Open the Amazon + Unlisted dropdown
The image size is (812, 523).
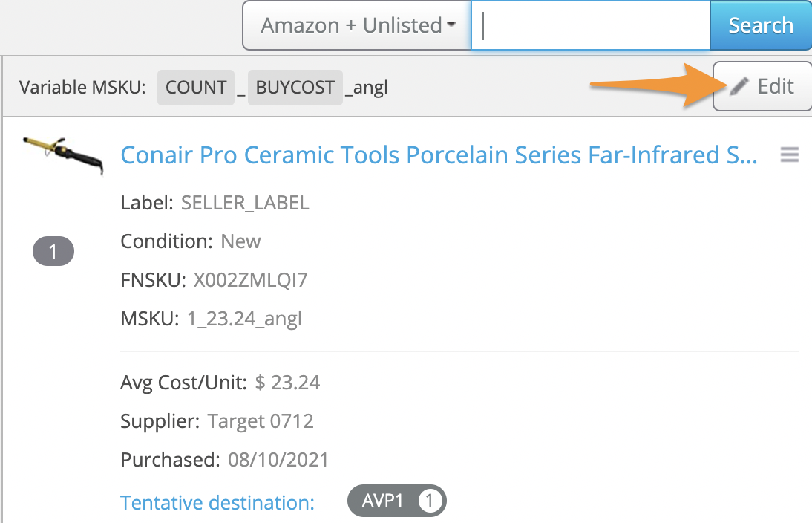(358, 26)
